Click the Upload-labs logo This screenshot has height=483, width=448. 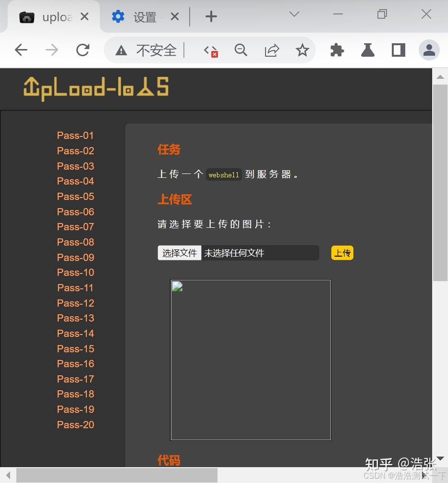coord(96,89)
